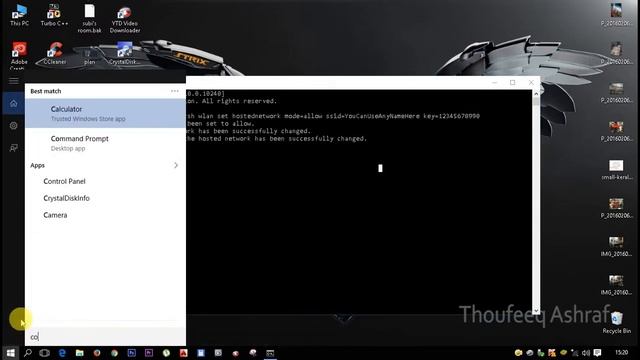
Task: Open the Adobe Reader red taskbar icon
Action: pyautogui.click(x=184, y=353)
